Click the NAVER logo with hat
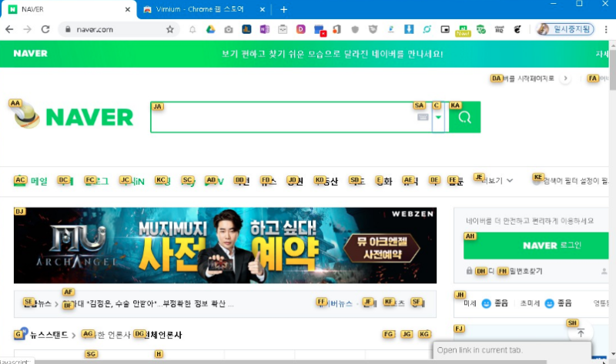 click(74, 116)
